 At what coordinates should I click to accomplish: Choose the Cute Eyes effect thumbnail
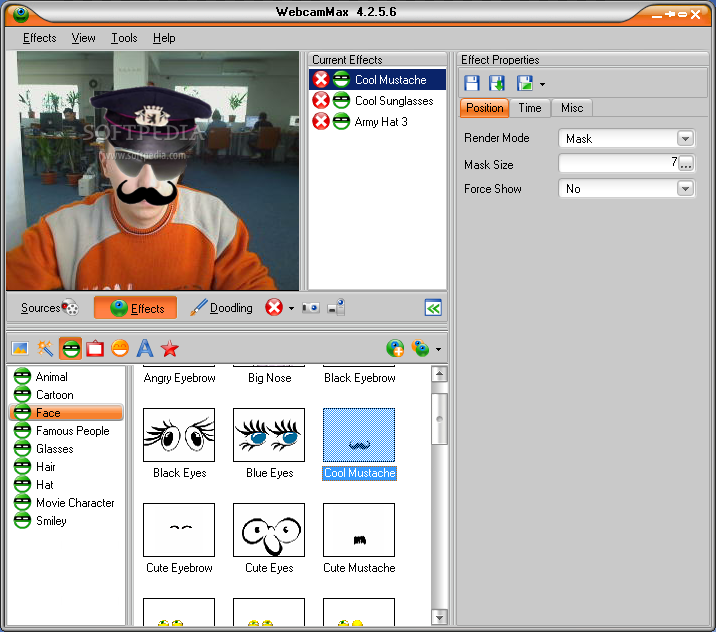click(269, 530)
